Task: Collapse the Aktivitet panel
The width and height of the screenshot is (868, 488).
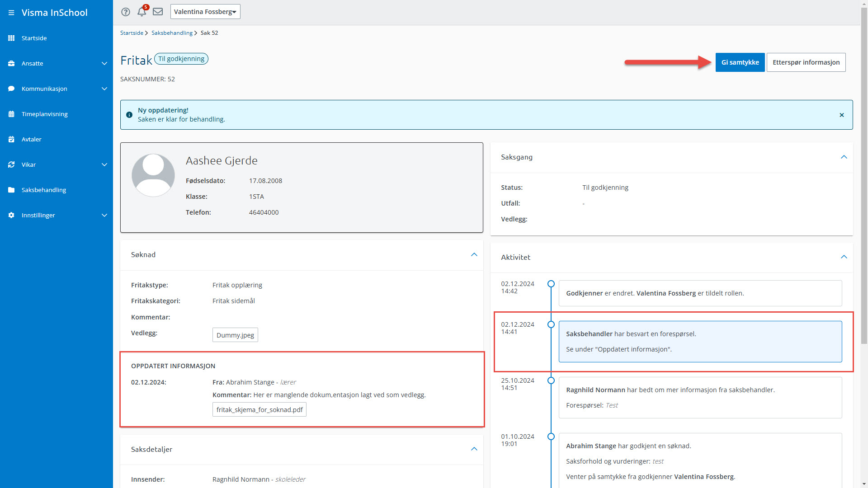Action: pos(844,257)
